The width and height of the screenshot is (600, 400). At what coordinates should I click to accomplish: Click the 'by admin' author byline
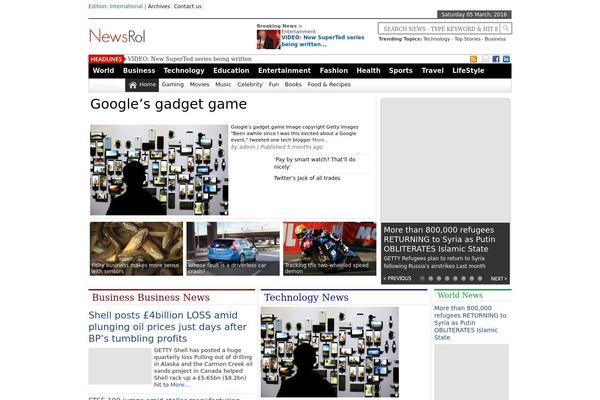click(x=243, y=147)
